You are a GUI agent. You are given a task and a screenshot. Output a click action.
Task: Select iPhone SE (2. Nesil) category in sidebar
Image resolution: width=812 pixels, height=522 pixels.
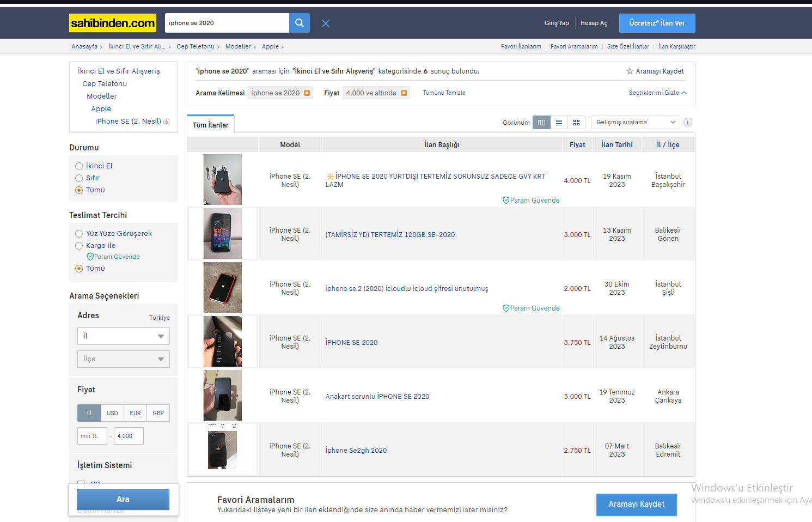(x=129, y=122)
